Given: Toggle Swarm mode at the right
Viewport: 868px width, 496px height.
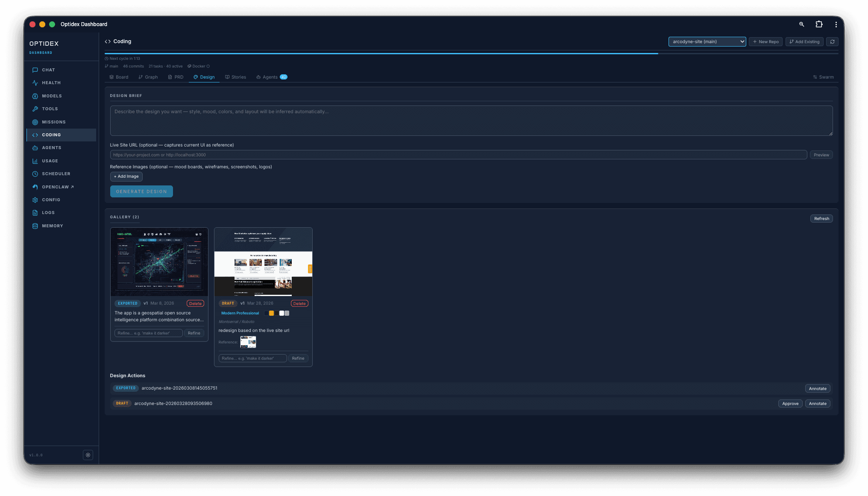Looking at the screenshot, I should pyautogui.click(x=823, y=77).
